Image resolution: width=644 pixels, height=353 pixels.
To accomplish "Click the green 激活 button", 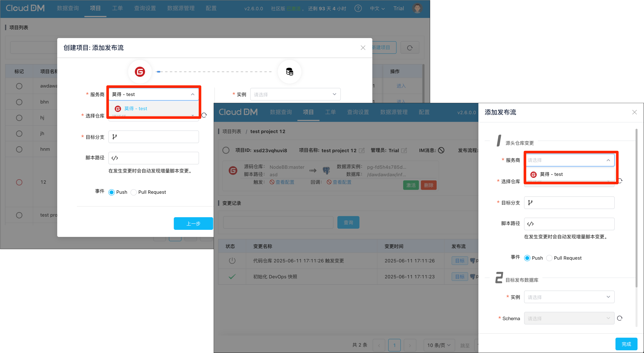I will coord(411,185).
